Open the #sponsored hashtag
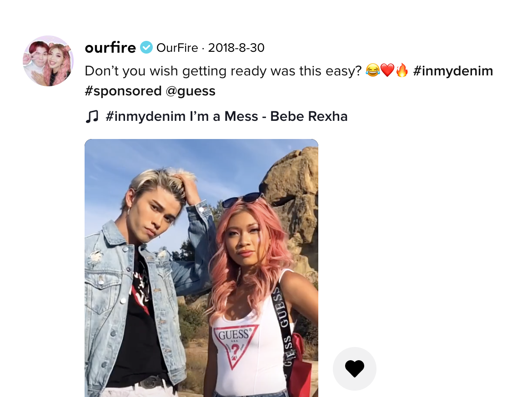532x397 pixels. pos(123,91)
